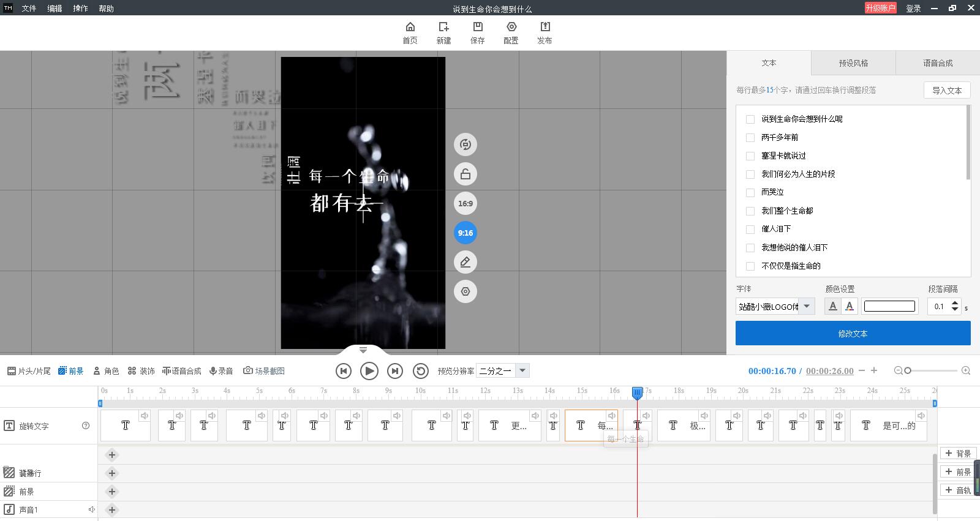Click the 导入文本 button
Screen dimensions: 980x521
[x=946, y=91]
